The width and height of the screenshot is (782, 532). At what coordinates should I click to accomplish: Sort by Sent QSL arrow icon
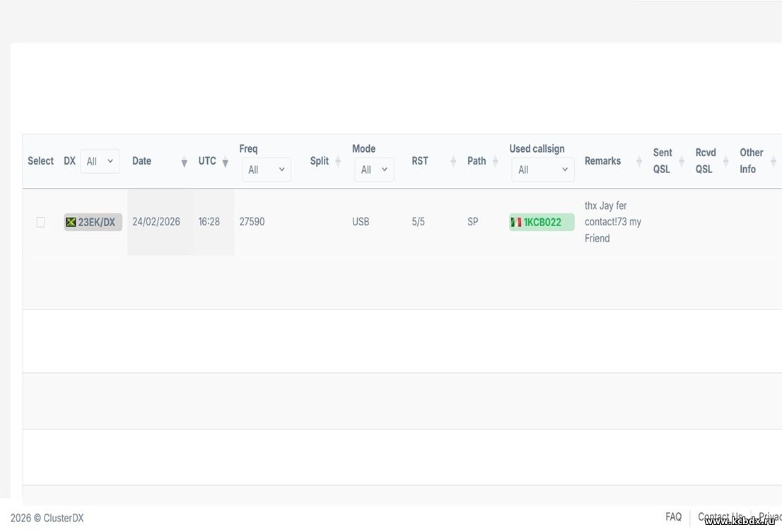coord(682,162)
